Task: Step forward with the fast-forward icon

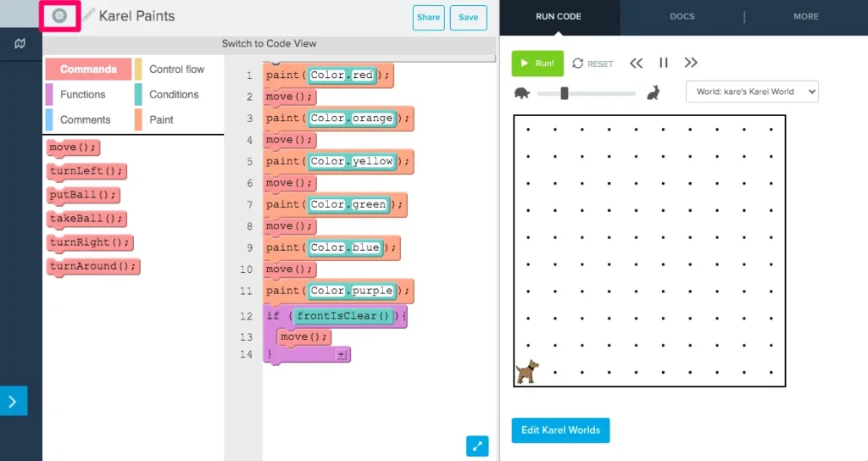Action: [x=691, y=64]
